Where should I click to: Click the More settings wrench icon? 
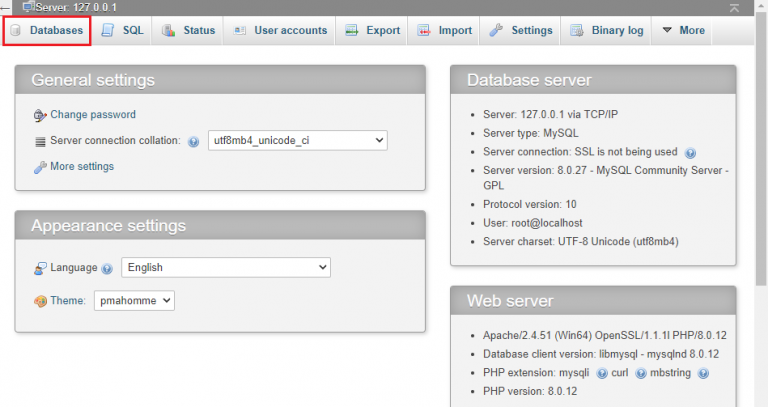click(40, 167)
